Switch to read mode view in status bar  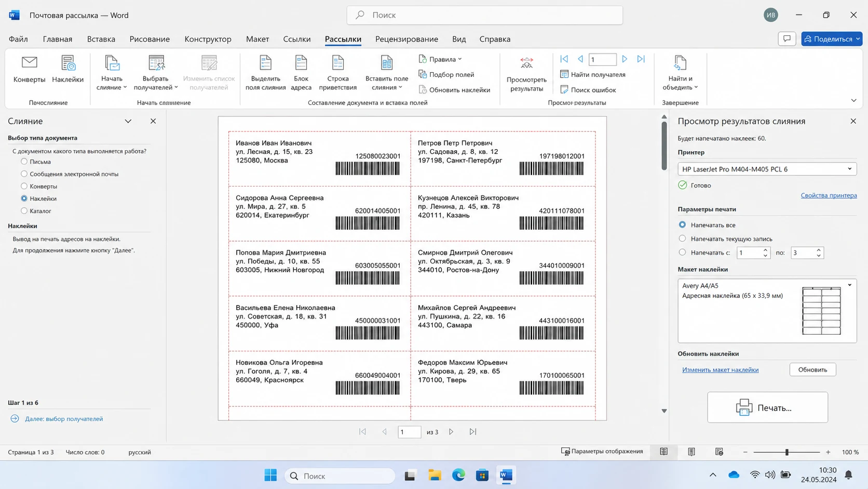point(664,452)
